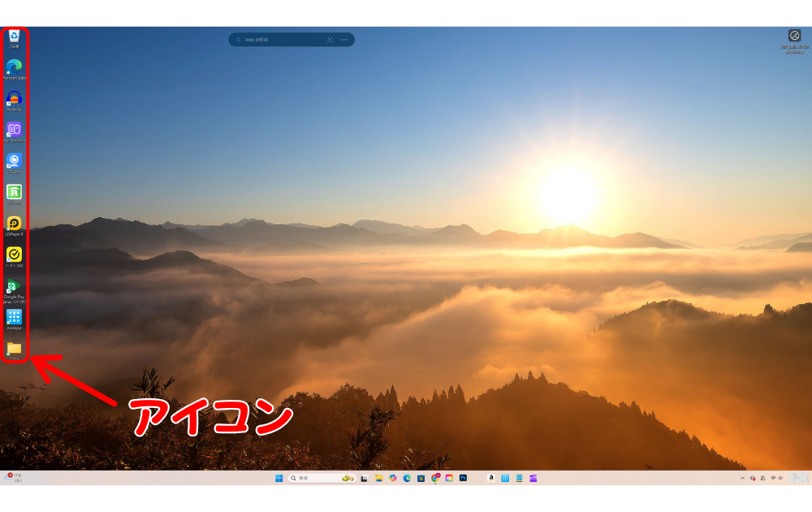Click the Windows Start button
The width and height of the screenshot is (812, 512).
[279, 479]
